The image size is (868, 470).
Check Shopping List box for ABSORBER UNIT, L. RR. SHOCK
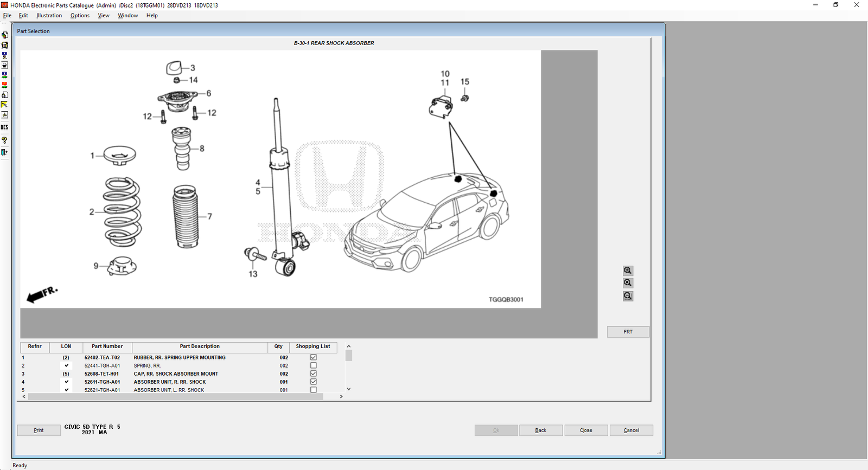tap(313, 390)
